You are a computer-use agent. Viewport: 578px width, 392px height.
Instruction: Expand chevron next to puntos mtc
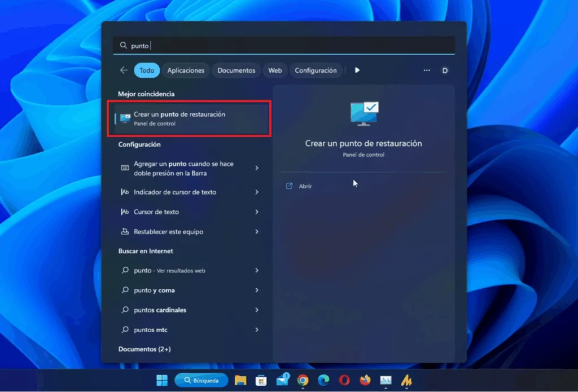tap(257, 330)
